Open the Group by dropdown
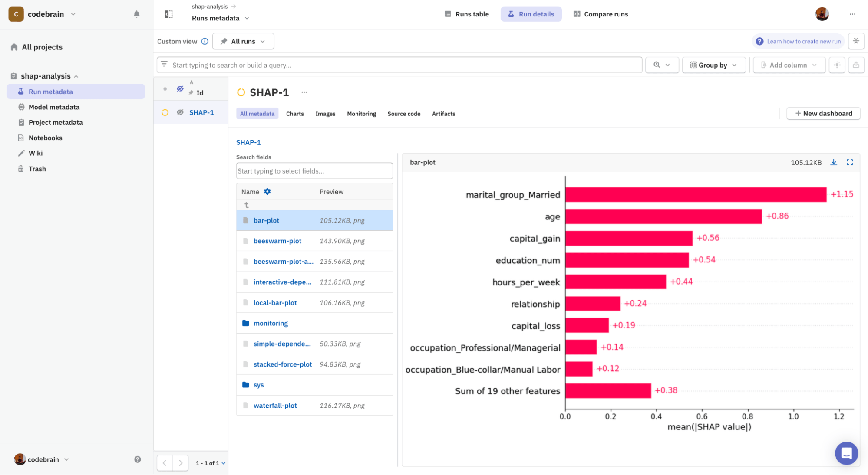The height and width of the screenshot is (475, 868). (x=713, y=65)
